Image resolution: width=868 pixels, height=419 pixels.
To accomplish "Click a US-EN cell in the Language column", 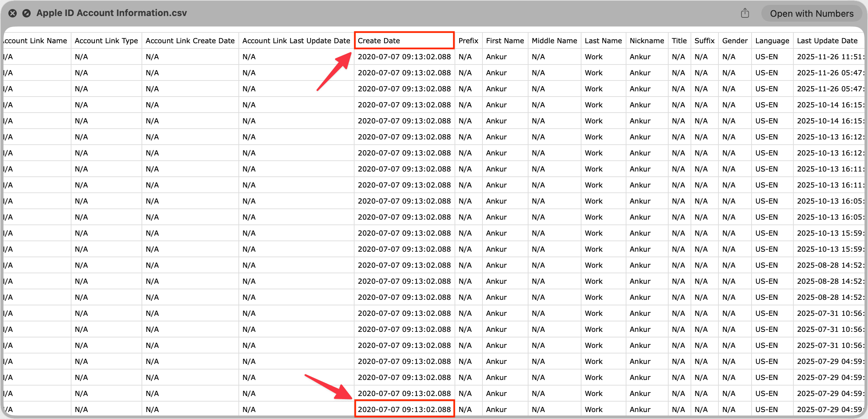I will pyautogui.click(x=767, y=56).
